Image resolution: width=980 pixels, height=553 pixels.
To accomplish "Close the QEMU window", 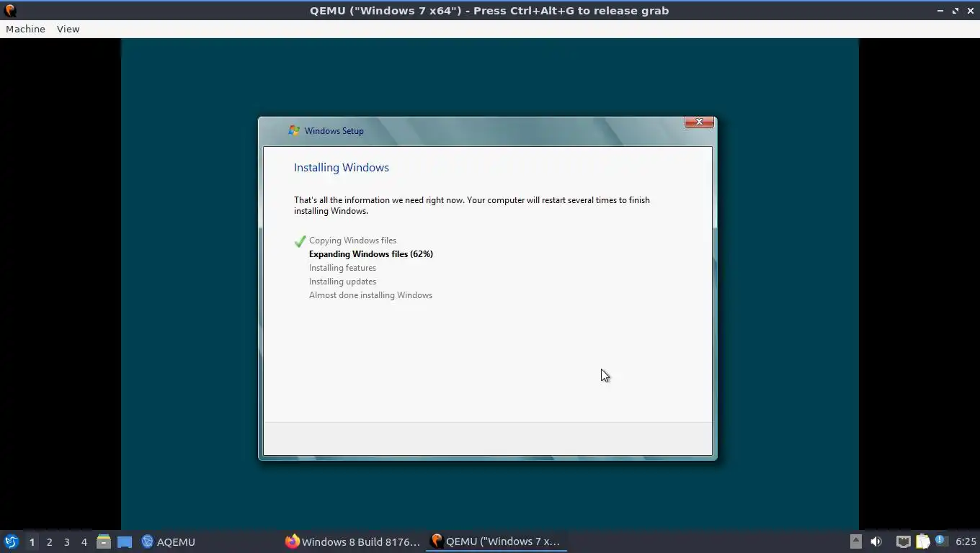I will click(971, 11).
